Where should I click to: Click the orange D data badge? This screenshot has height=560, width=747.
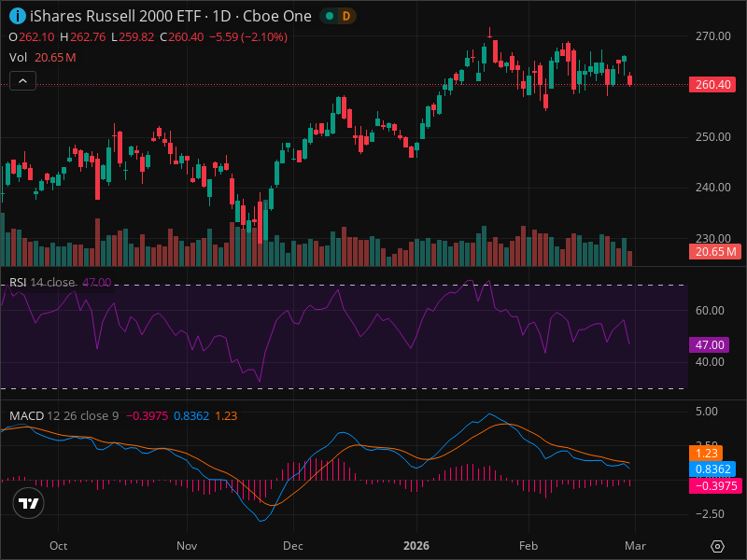tap(346, 16)
